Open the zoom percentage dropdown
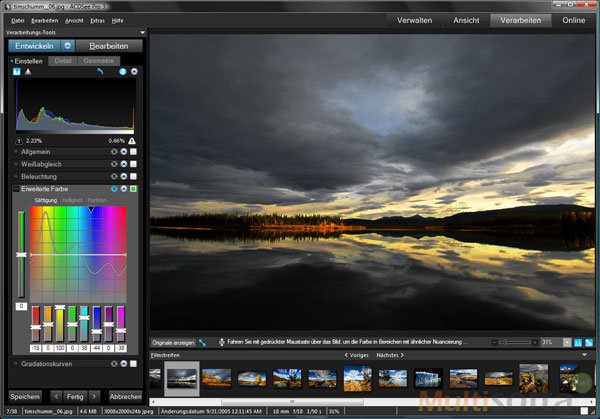 [x=565, y=342]
